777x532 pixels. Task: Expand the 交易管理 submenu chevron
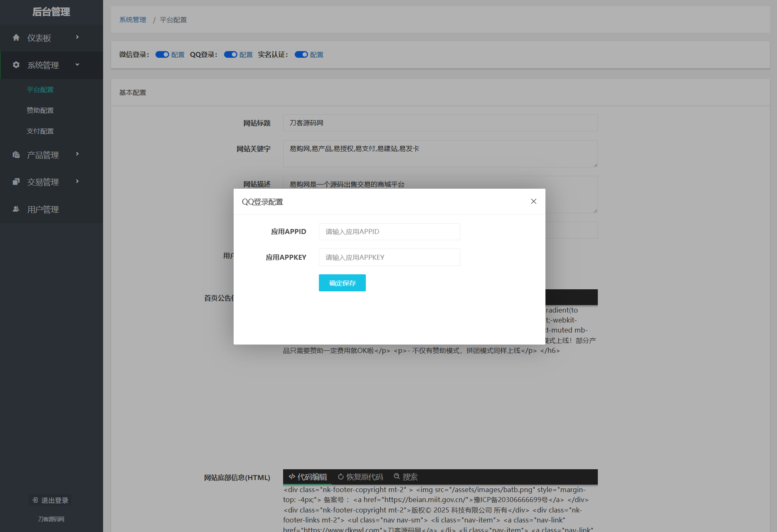pos(77,182)
